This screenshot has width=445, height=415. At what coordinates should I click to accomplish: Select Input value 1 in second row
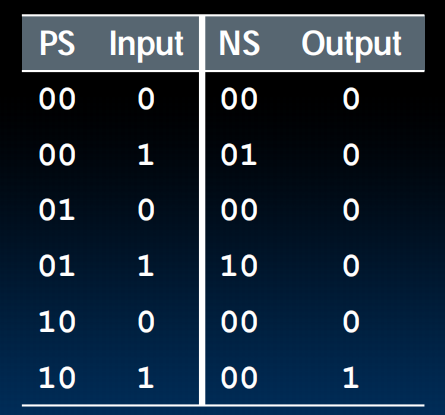[x=146, y=155]
